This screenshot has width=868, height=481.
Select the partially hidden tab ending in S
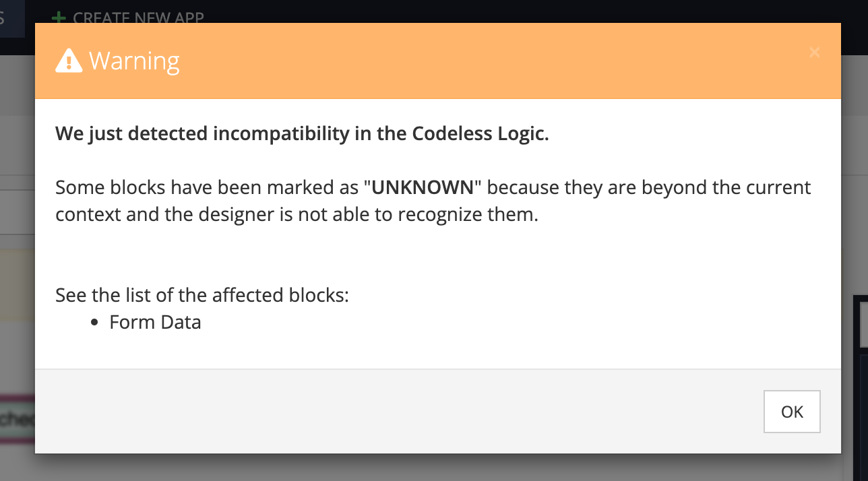[12, 18]
